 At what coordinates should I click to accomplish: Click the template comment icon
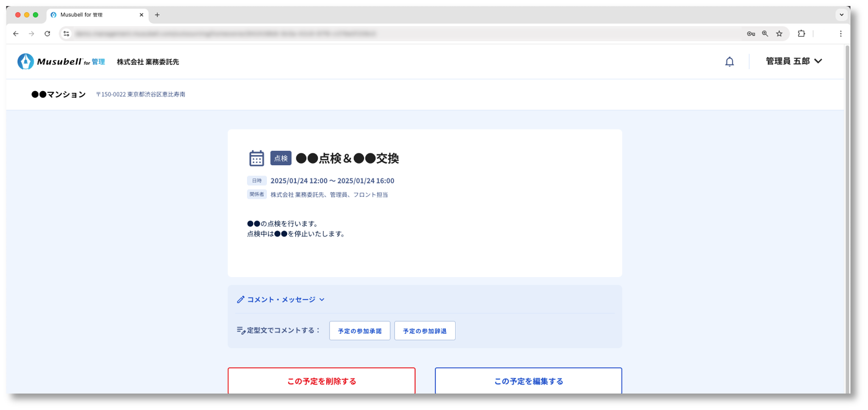pos(241,330)
